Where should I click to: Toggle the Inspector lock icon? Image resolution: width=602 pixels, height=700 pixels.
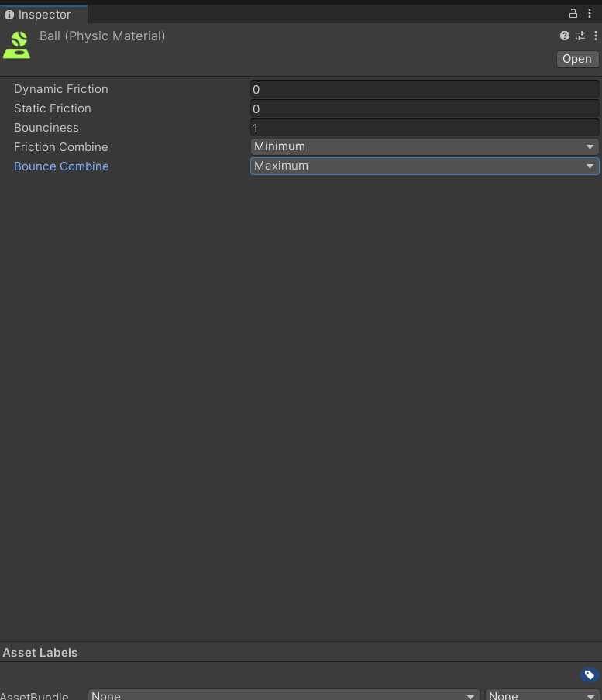tap(573, 13)
